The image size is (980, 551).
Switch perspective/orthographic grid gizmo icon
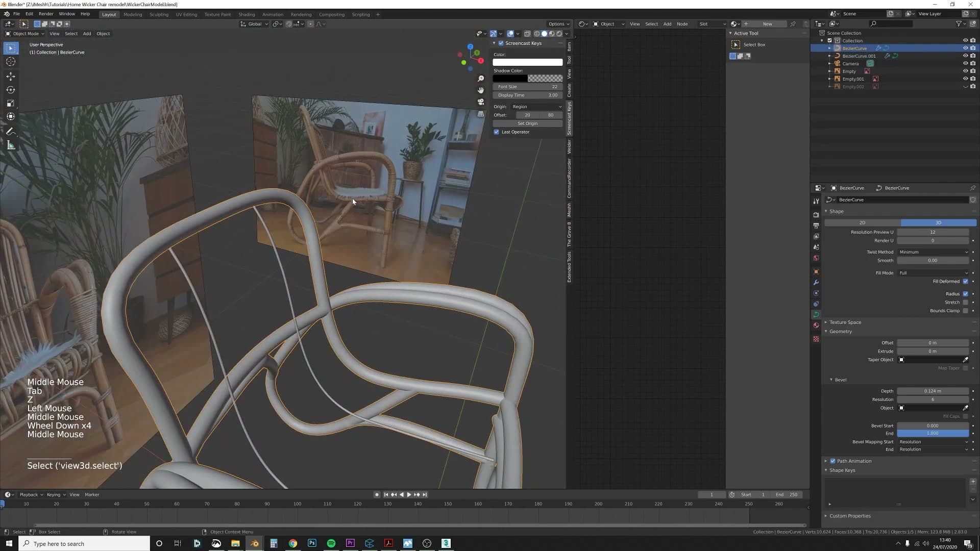click(x=480, y=114)
